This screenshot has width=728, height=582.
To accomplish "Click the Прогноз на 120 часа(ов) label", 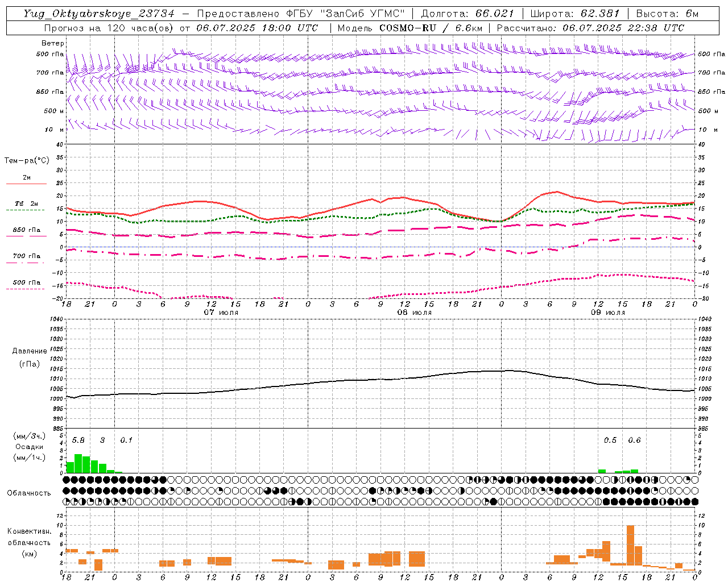I will point(109,28).
